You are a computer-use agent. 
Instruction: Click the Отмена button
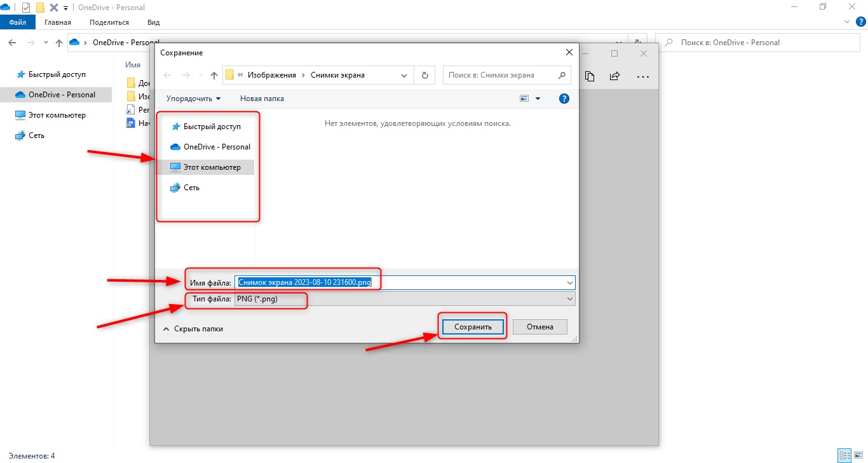(539, 327)
